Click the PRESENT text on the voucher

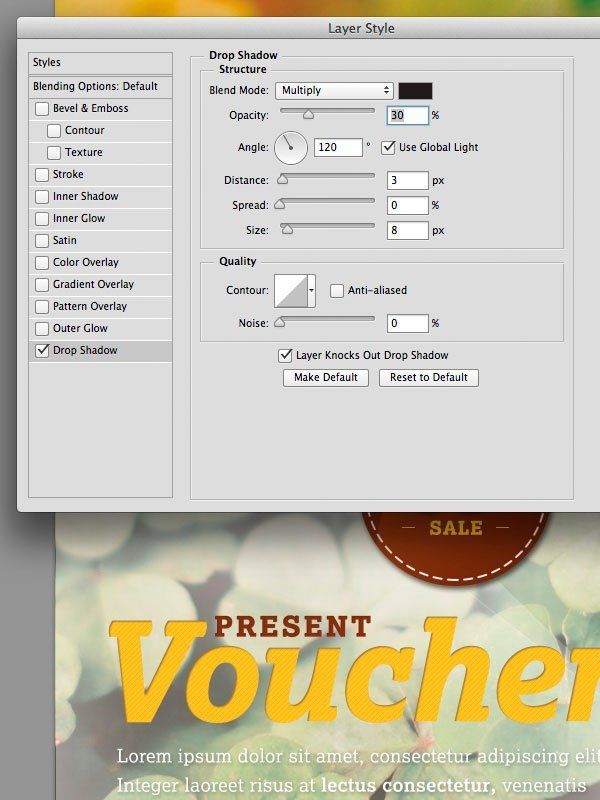point(293,627)
